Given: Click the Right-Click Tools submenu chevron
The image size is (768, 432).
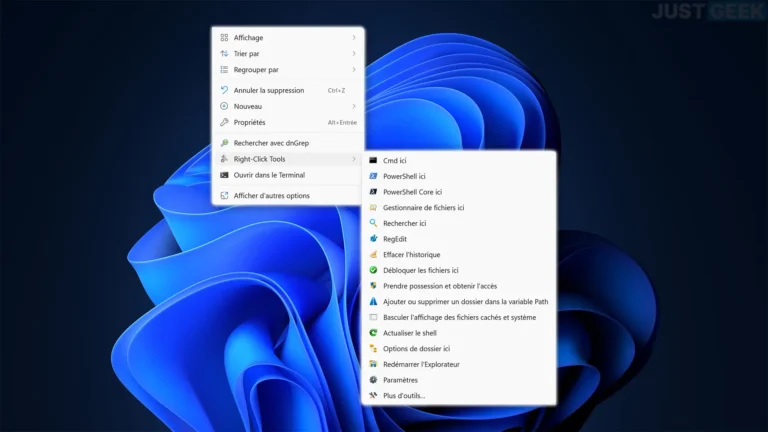Looking at the screenshot, I should click(354, 159).
